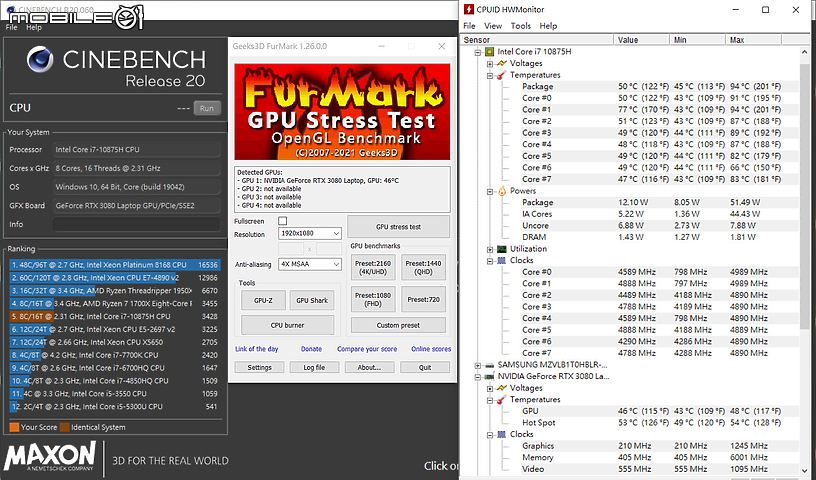Screen dimensions: 816x480
Task: Click the About... button in FurMark
Action: (369, 367)
